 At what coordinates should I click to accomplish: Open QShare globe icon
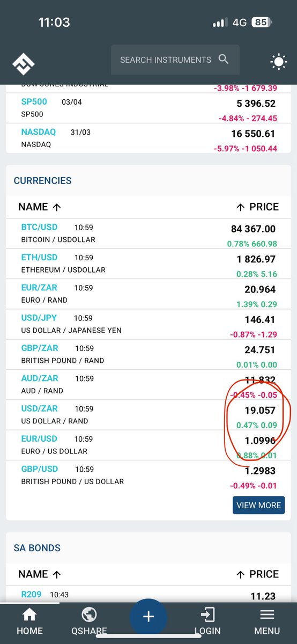click(89, 621)
